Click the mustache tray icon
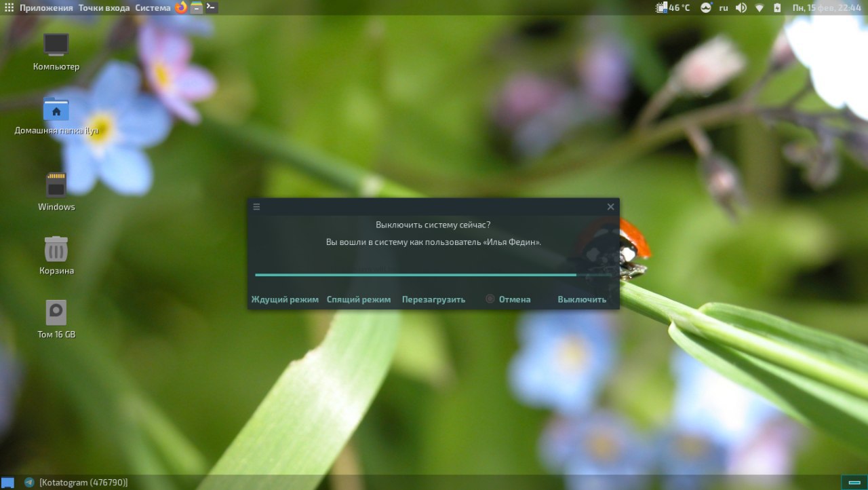The height and width of the screenshot is (490, 868). coord(706,7)
